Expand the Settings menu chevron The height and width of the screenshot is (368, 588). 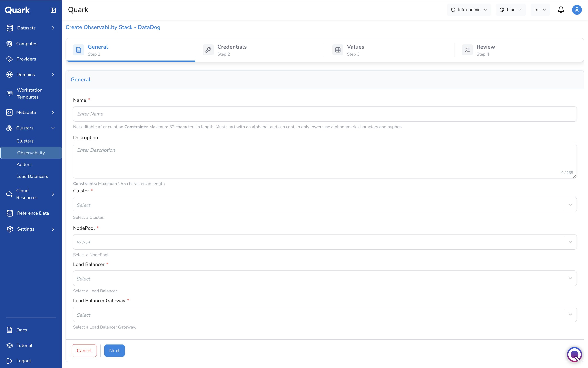point(53,229)
